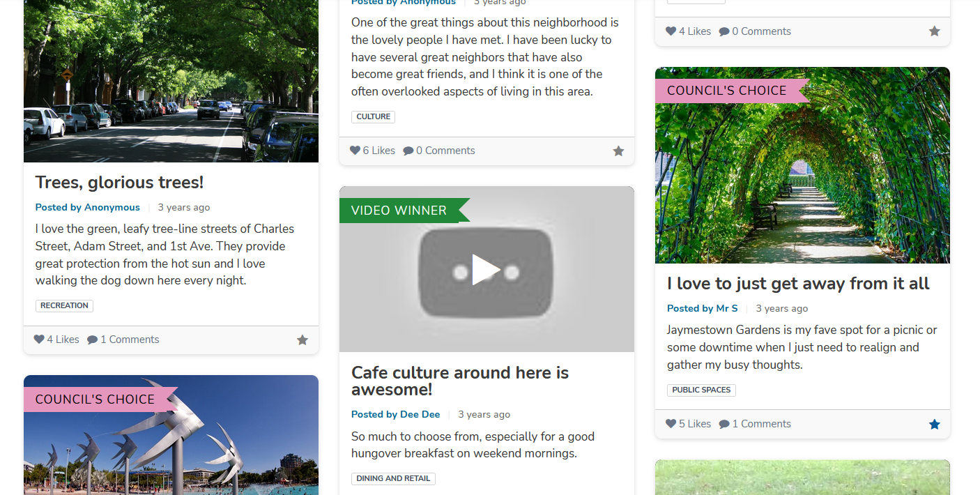980x495 pixels.
Task: Like the Trees, glorious trees post
Action: 39,340
